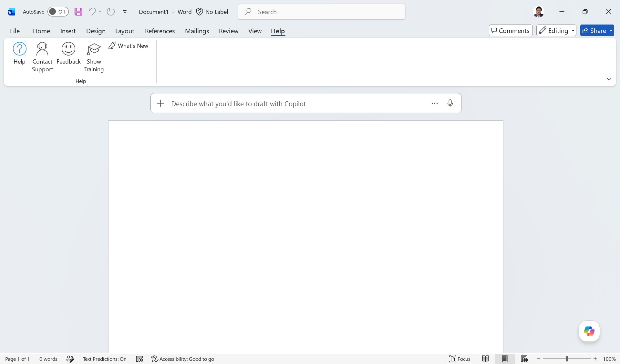This screenshot has height=364, width=620.
Task: Open Help with the question mark icon
Action: [19, 54]
